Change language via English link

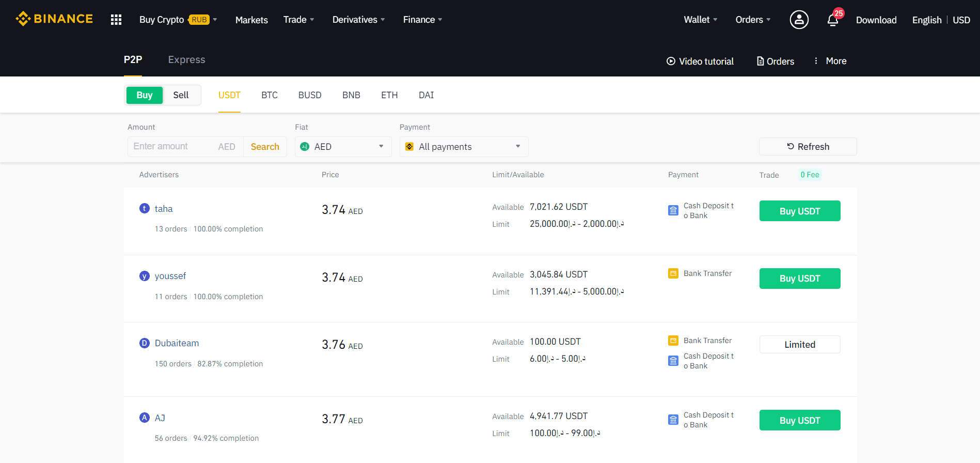point(927,20)
